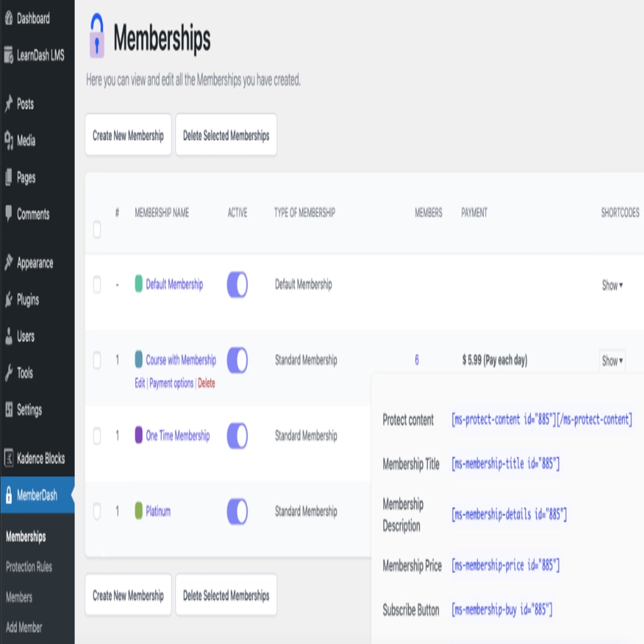This screenshot has height=644, width=644.
Task: Tick the Default Membership row checkbox
Action: pyautogui.click(x=97, y=285)
